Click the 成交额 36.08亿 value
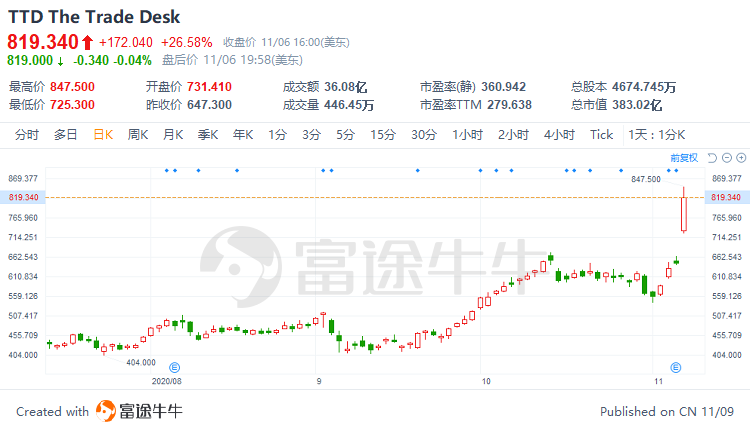750x432 pixels. 345,87
